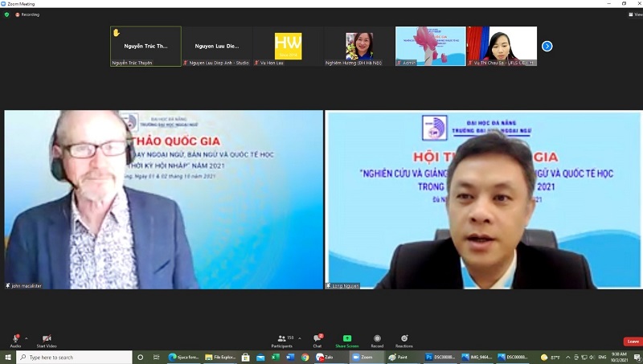Open the Participants panel

281,339
